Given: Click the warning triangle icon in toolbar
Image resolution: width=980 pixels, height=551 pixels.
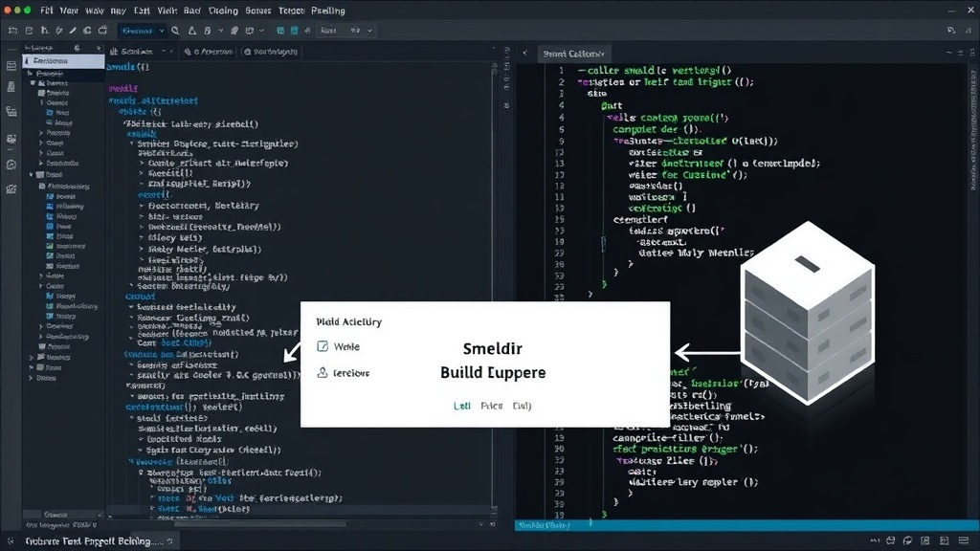Looking at the screenshot, I should [x=191, y=31].
